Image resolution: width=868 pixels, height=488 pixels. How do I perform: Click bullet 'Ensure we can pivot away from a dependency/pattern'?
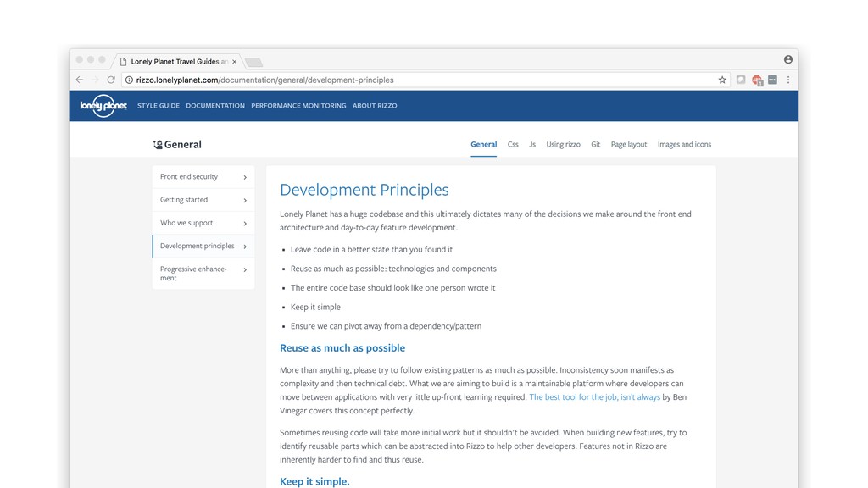click(386, 326)
